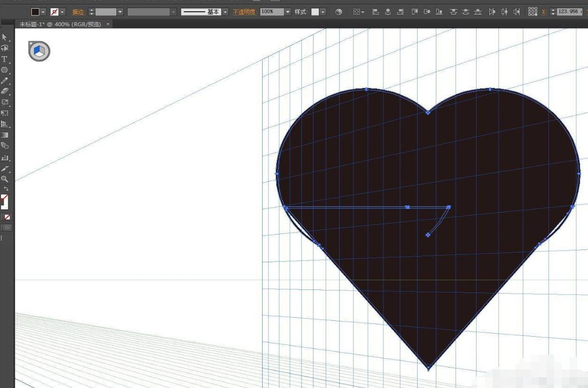Select the Free Transform tool
The height and width of the screenshot is (388, 588).
click(x=5, y=113)
